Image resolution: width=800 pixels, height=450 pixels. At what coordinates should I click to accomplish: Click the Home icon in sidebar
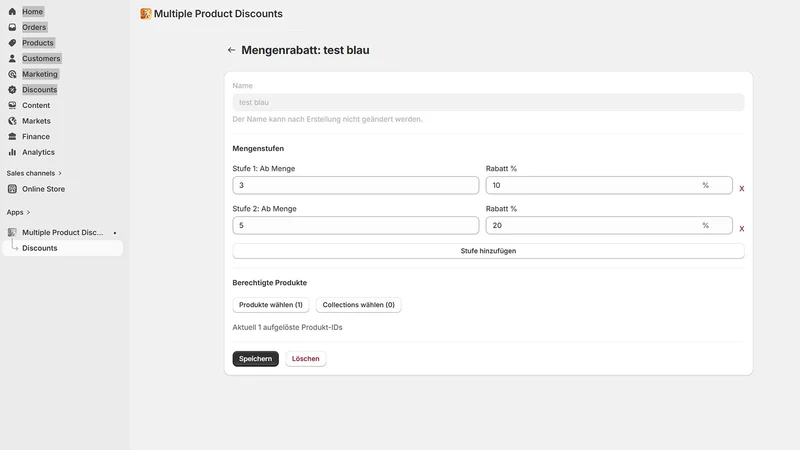tap(12, 11)
